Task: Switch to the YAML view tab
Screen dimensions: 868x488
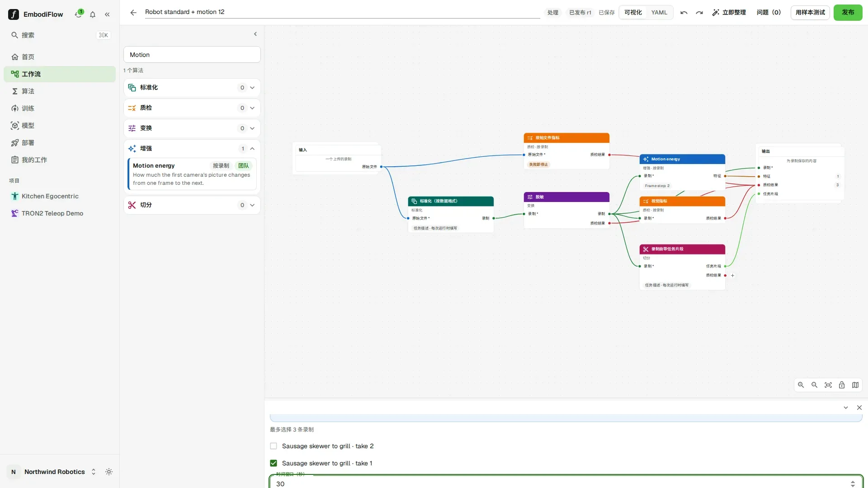Action: (x=659, y=13)
